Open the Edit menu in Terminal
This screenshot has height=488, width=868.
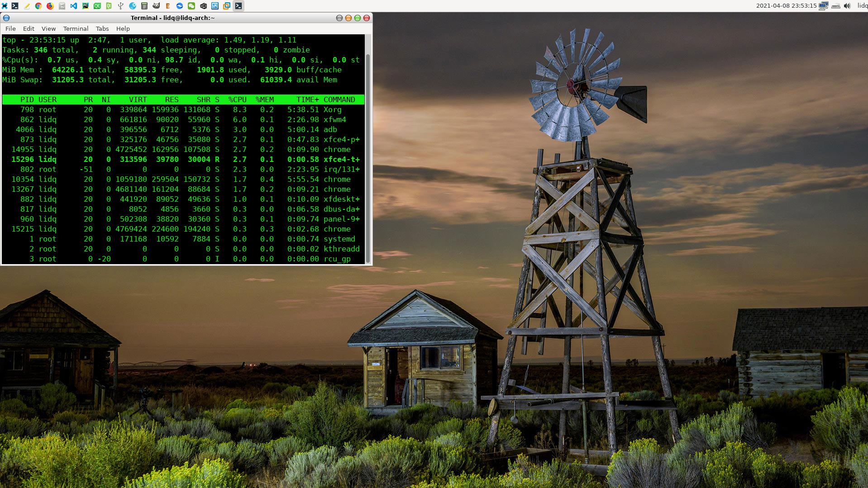pos(29,28)
